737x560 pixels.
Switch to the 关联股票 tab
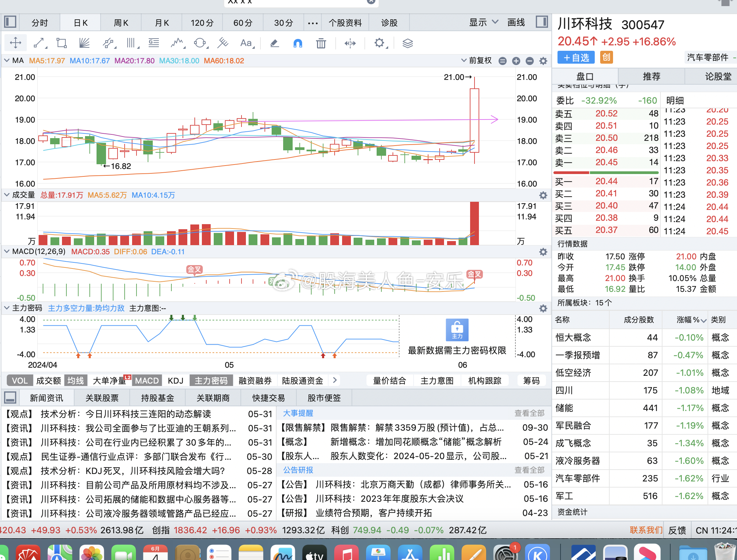point(102,398)
